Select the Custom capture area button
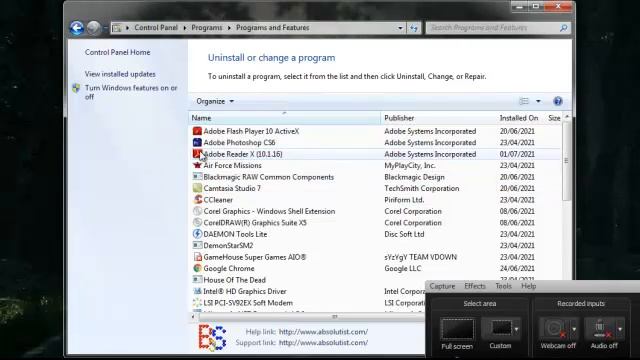The height and width of the screenshot is (360, 640). [501, 328]
